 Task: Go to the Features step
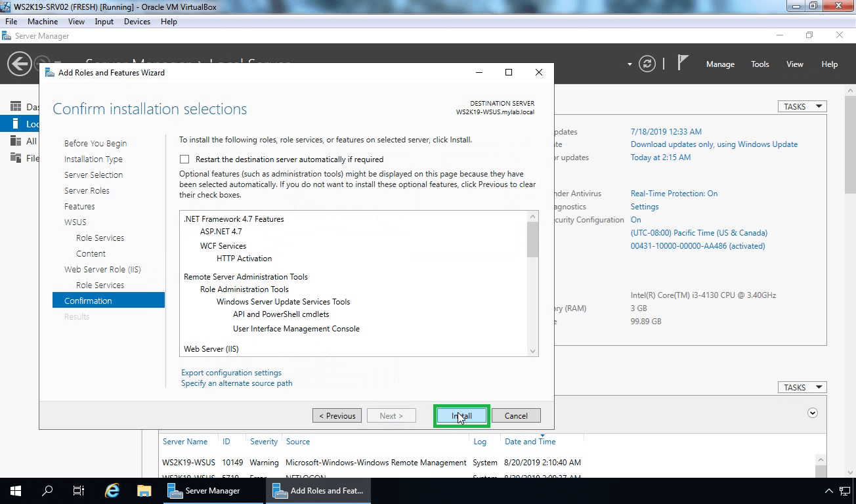(79, 206)
